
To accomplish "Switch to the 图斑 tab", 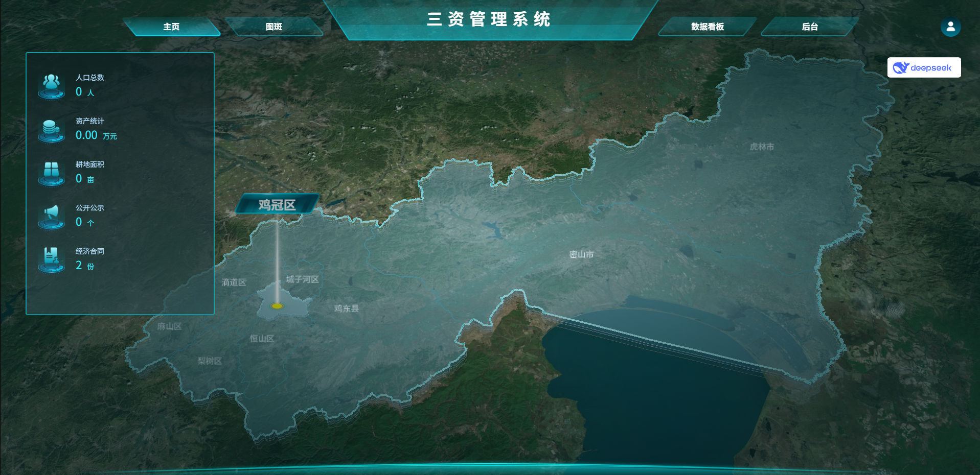I will [x=274, y=27].
